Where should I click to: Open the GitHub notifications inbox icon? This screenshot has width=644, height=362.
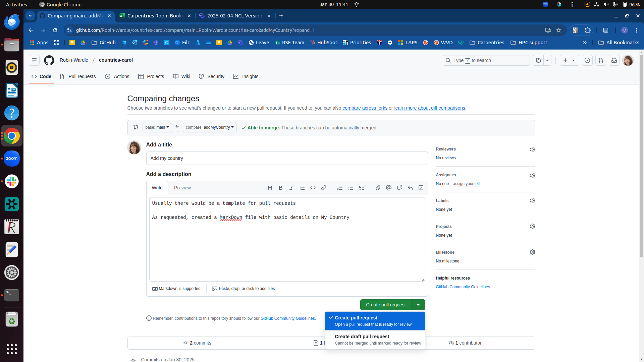point(614,60)
